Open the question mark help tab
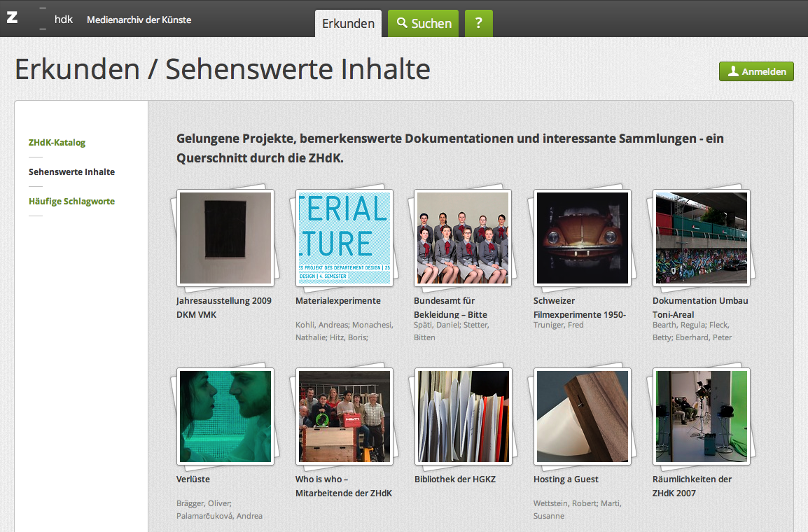 coord(479,24)
